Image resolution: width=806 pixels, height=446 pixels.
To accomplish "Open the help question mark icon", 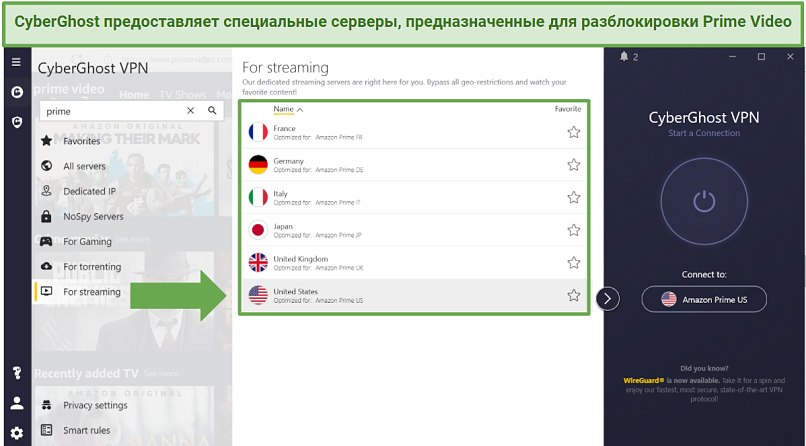I will pyautogui.click(x=17, y=373).
